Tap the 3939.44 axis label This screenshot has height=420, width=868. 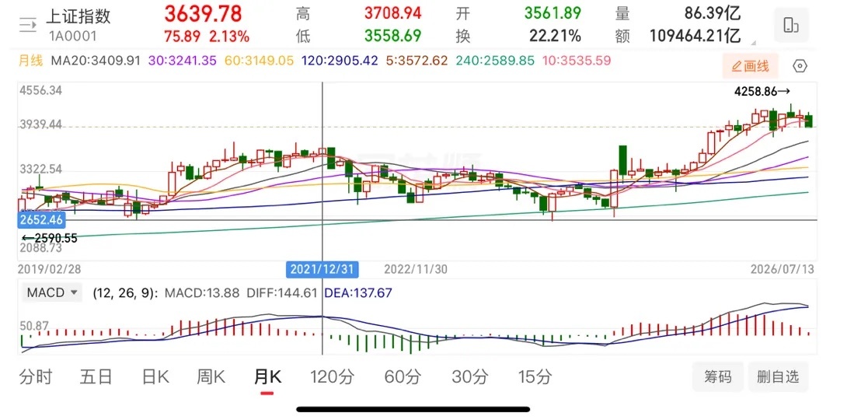(x=40, y=125)
